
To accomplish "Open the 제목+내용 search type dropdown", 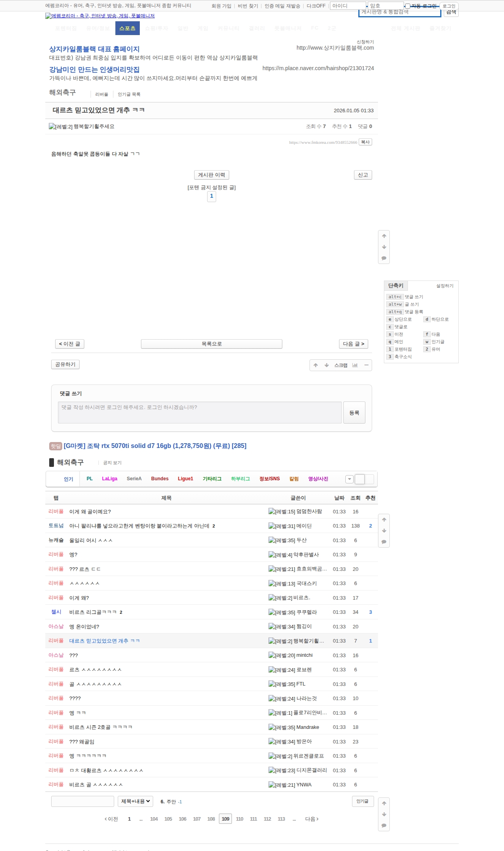I will tap(135, 801).
